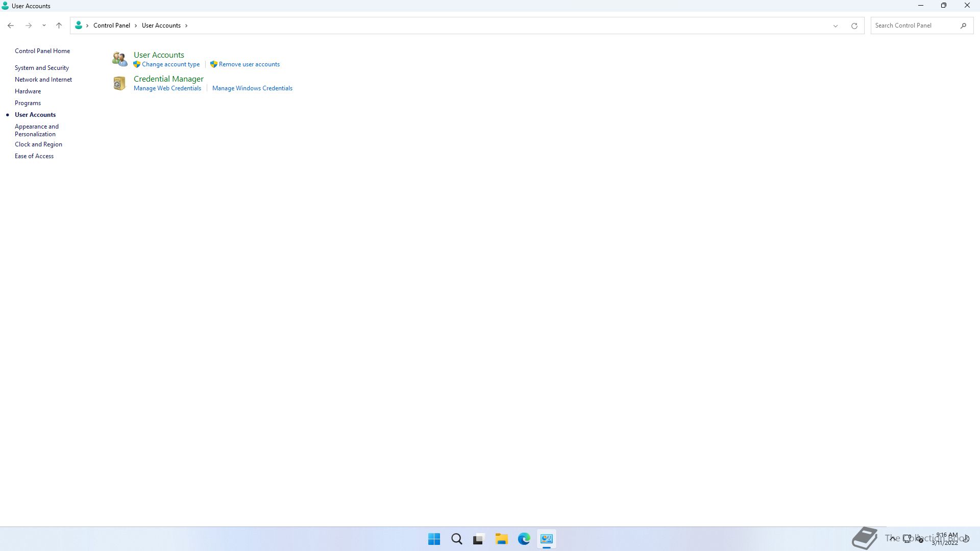The height and width of the screenshot is (551, 980).
Task: Launch Microsoft Edge from taskbar
Action: coord(524,539)
